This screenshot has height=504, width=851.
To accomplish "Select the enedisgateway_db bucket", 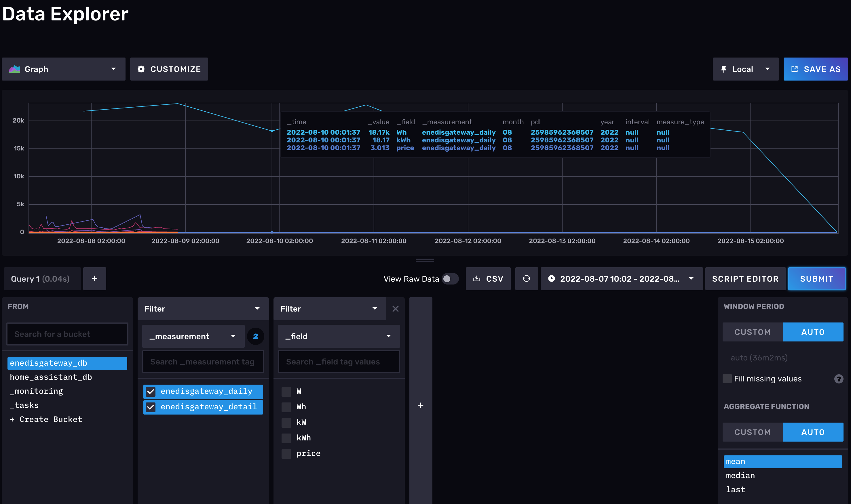I will point(67,363).
